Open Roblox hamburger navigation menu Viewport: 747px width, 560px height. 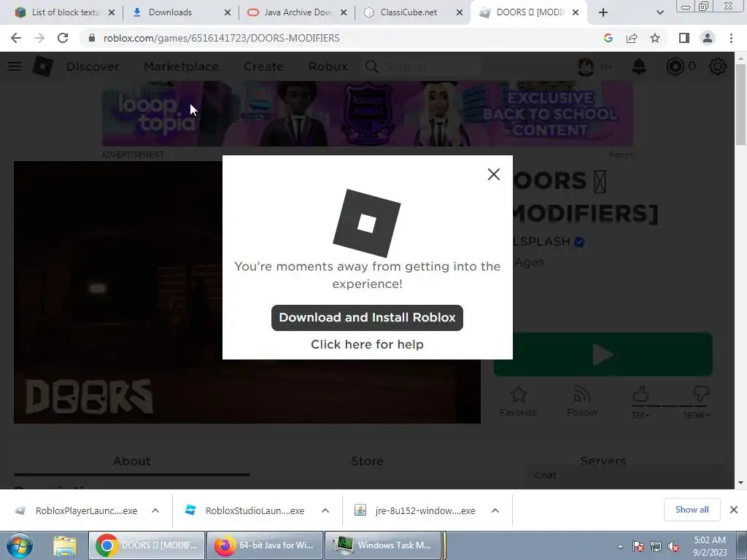coord(15,66)
